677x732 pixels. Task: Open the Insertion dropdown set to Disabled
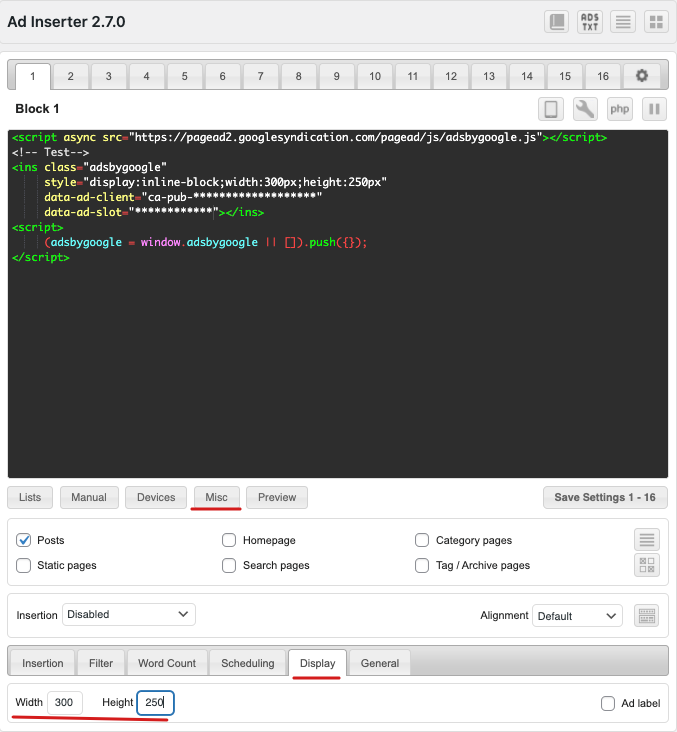point(129,614)
